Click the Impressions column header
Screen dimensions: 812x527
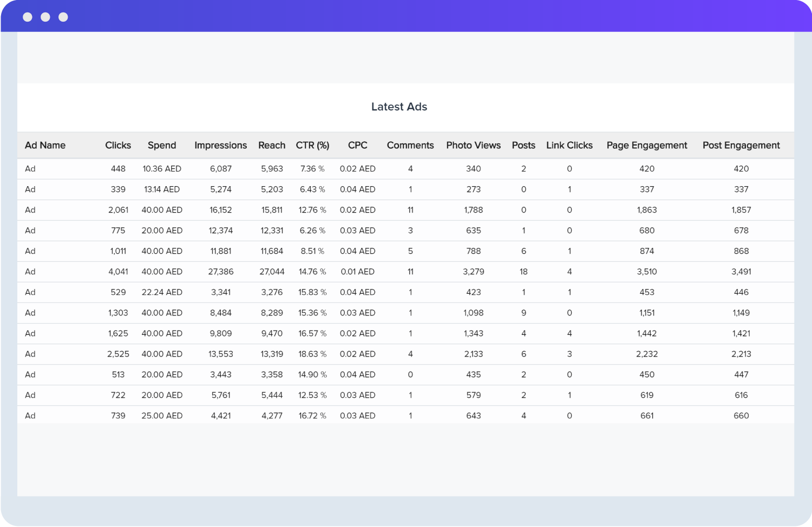220,145
